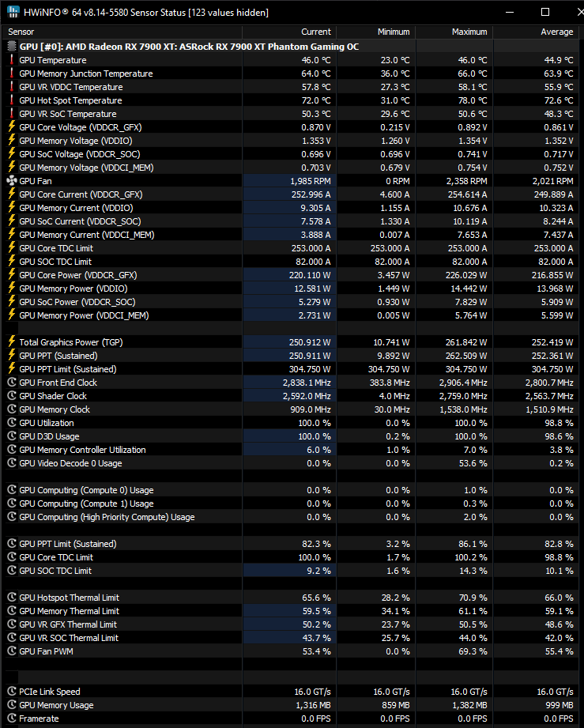Viewport: 584px width, 728px height.
Task: Click clock icon beside GPU Fan PWM
Action: click(x=12, y=651)
